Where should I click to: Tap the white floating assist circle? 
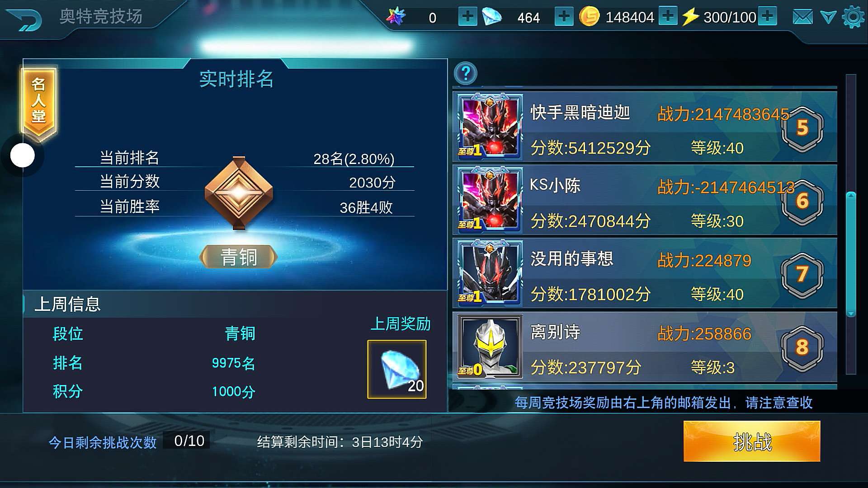pyautogui.click(x=22, y=155)
